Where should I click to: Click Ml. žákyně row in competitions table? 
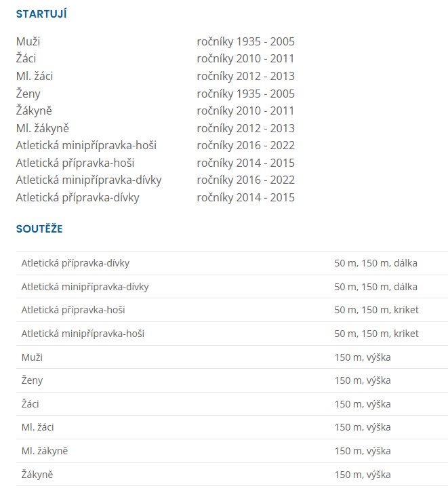pos(45,451)
